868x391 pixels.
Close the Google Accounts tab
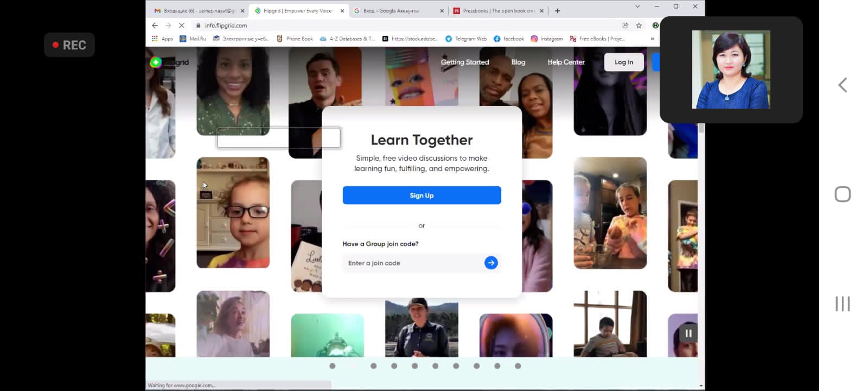pos(442,11)
